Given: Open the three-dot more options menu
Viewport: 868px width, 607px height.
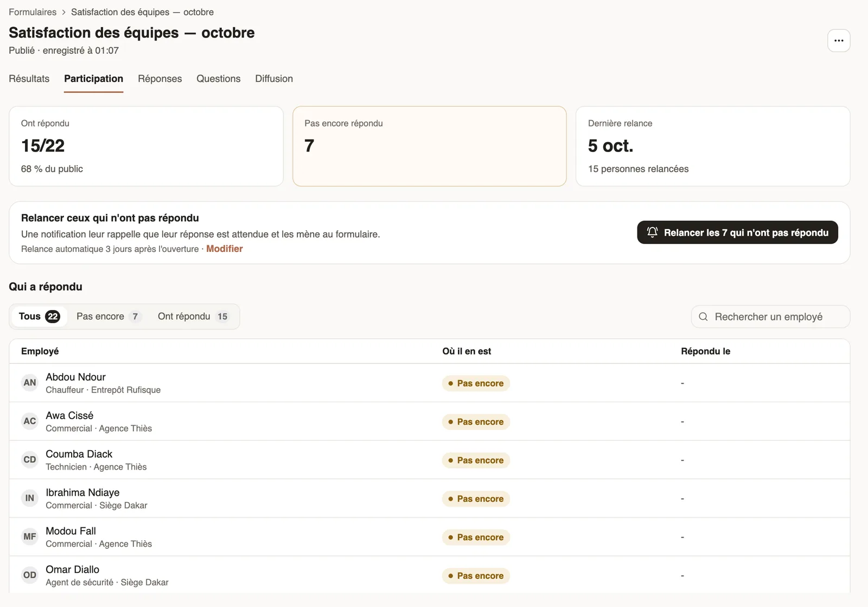Looking at the screenshot, I should click(x=839, y=41).
